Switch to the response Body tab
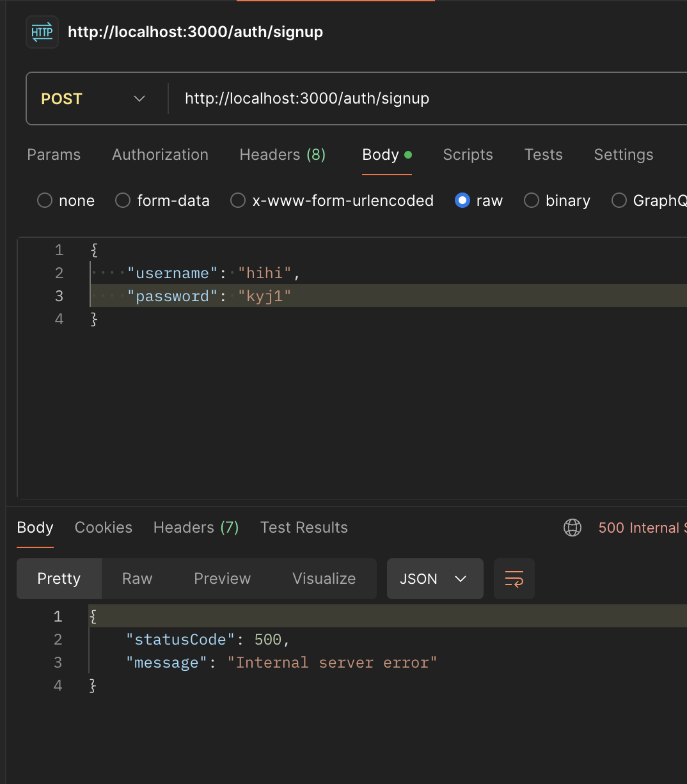Screen dimensions: 687x784 pos(35,528)
